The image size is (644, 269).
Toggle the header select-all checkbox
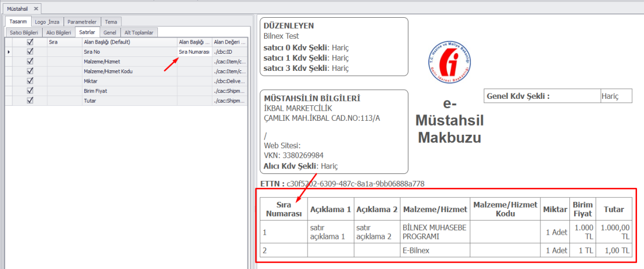[30, 42]
